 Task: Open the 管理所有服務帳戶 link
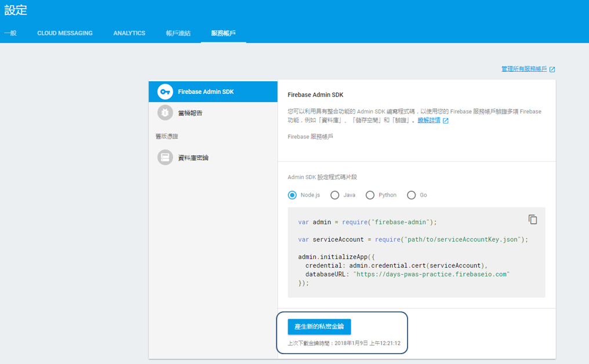point(524,69)
